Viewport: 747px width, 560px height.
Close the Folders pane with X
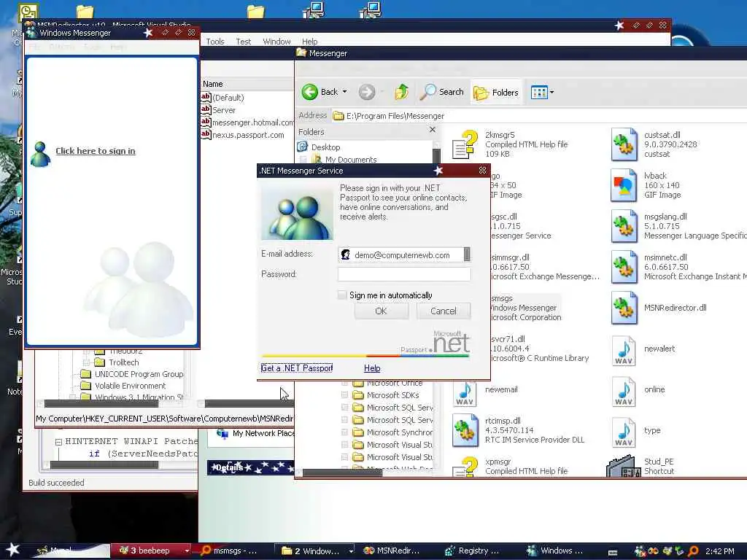point(432,130)
